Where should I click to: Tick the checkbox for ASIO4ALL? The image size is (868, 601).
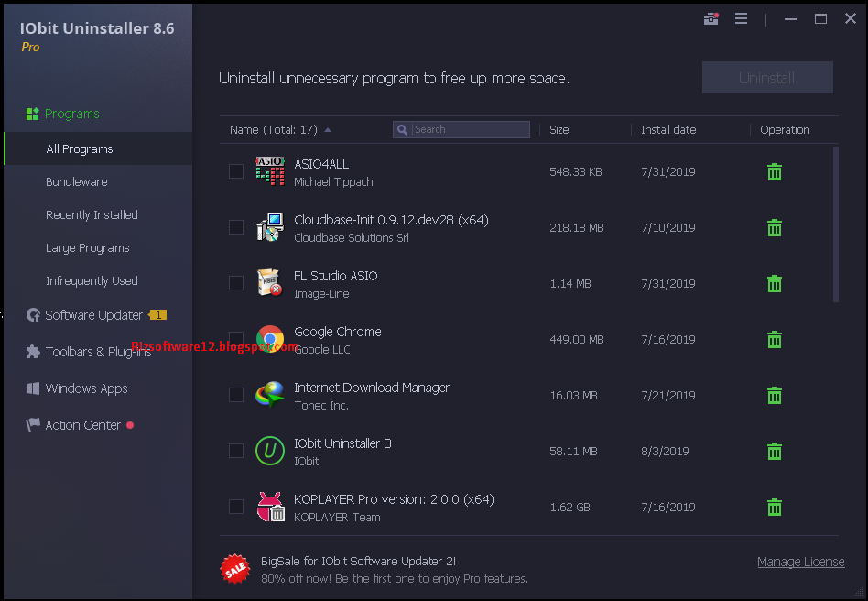[236, 171]
